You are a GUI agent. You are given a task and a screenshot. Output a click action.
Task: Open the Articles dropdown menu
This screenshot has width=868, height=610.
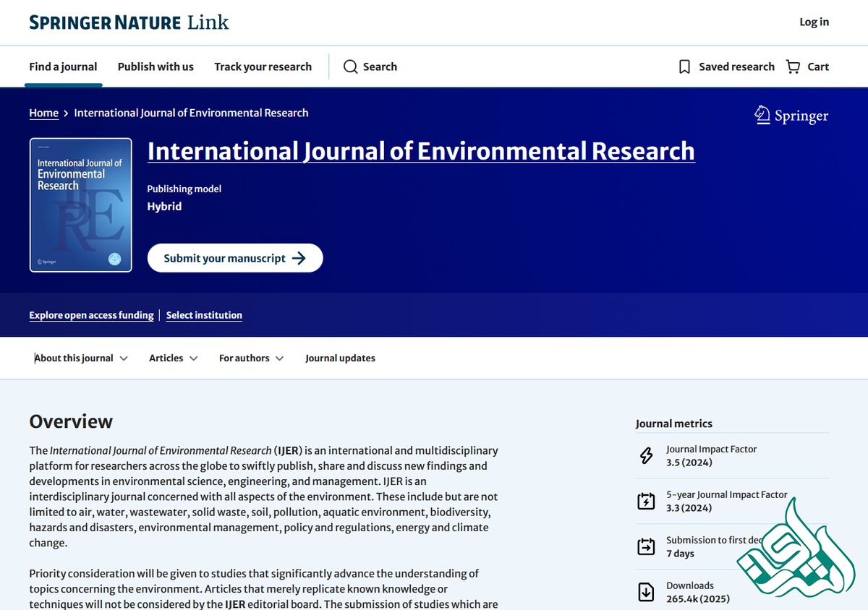pos(173,358)
